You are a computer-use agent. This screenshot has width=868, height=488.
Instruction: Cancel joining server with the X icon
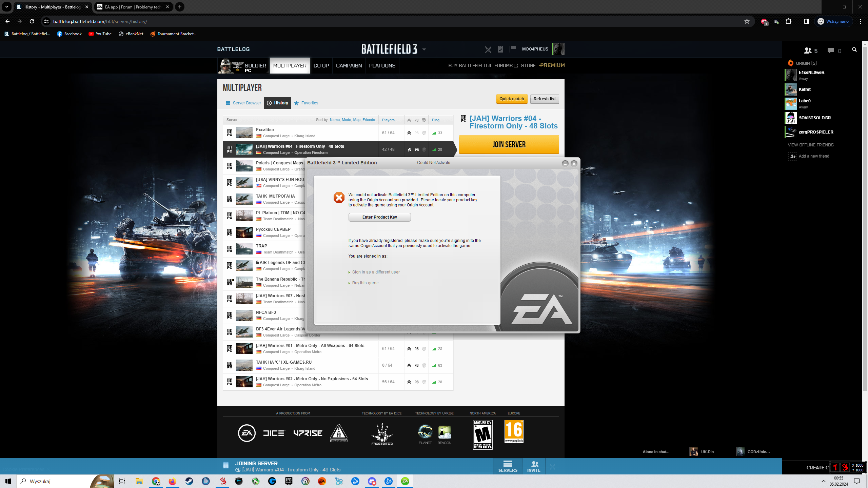tap(552, 467)
